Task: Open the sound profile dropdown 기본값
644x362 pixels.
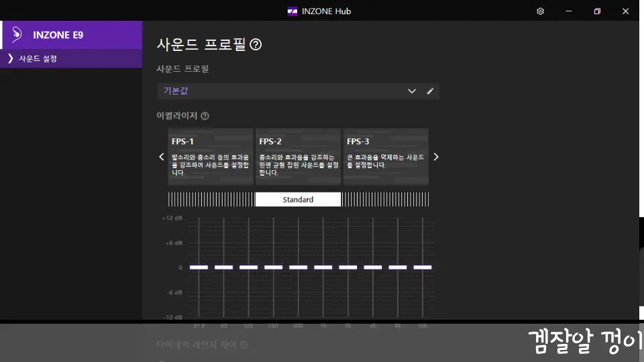Action: pos(298,91)
